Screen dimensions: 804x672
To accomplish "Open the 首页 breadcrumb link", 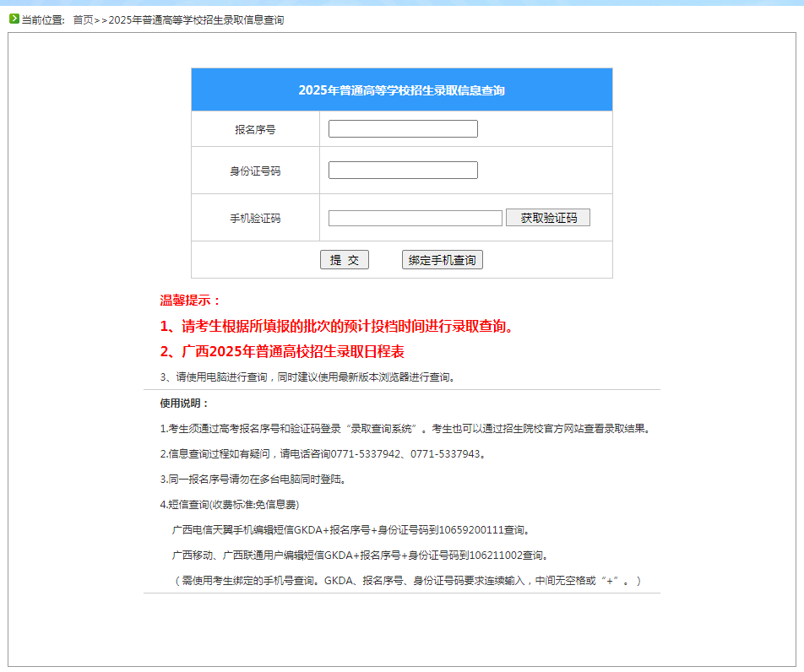I will click(83, 20).
